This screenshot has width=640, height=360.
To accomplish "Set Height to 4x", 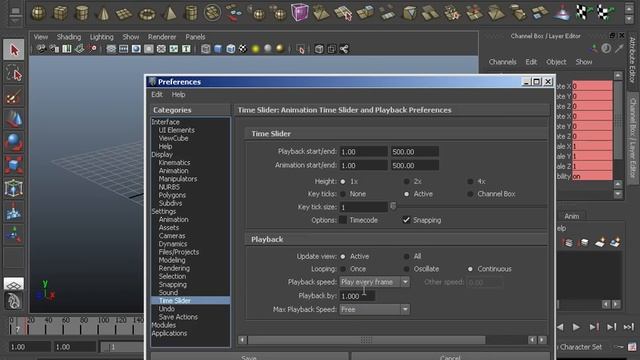I will (x=470, y=181).
